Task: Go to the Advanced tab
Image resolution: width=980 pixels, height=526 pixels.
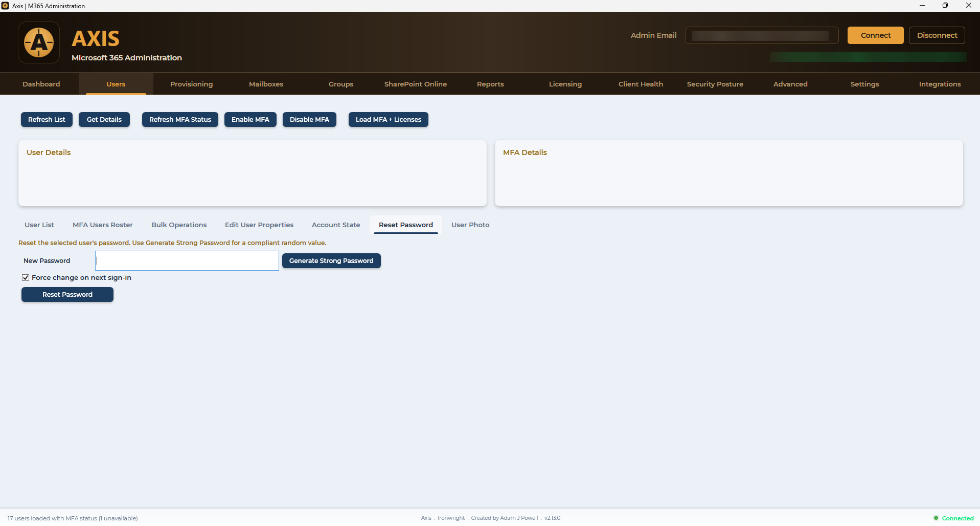Action: pyautogui.click(x=790, y=84)
